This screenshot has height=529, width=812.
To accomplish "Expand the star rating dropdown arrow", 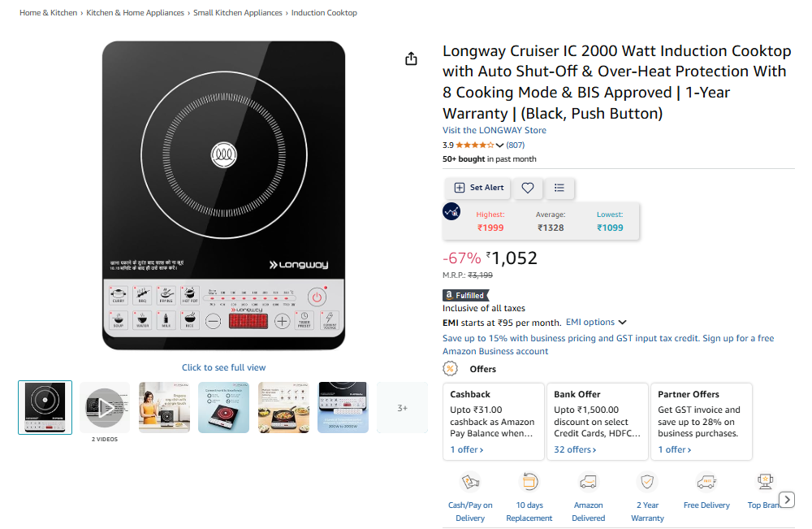I will coord(499,145).
